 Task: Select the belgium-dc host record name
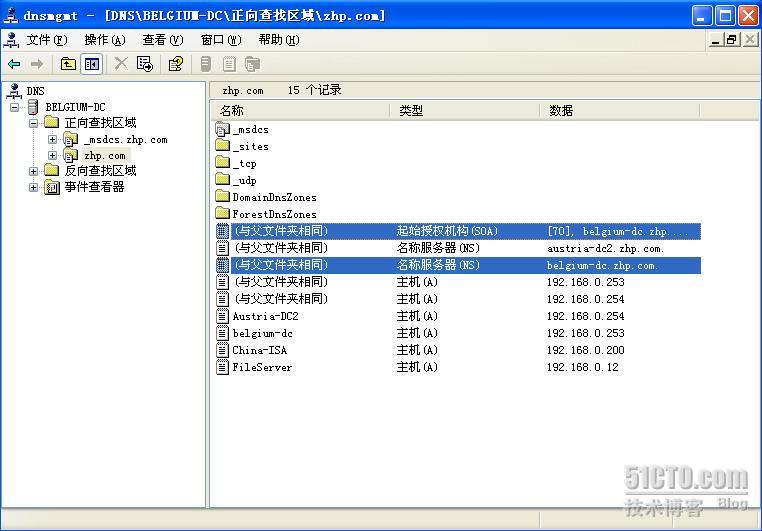click(x=262, y=333)
